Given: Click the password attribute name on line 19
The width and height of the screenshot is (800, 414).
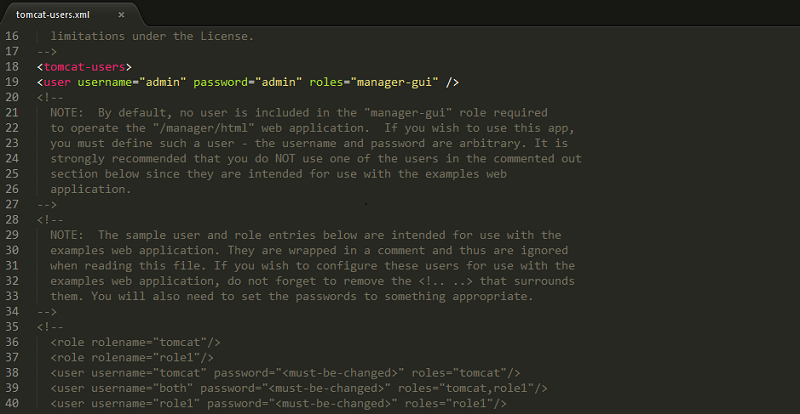Looking at the screenshot, I should coord(220,82).
